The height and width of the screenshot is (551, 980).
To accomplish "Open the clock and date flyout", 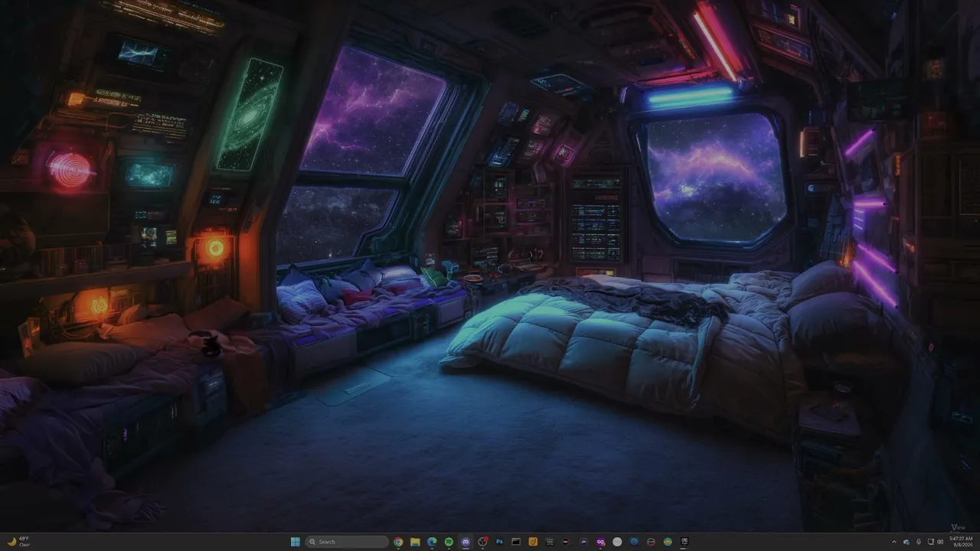I will pyautogui.click(x=960, y=542).
